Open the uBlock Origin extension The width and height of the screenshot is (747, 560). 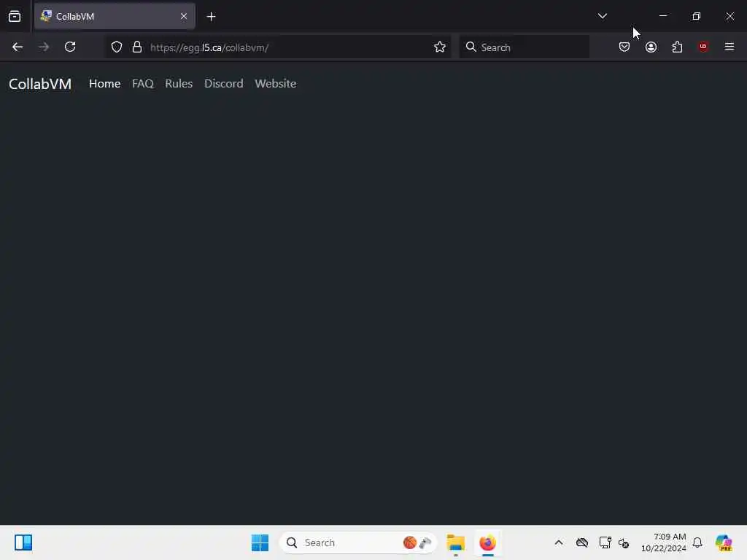pos(703,47)
